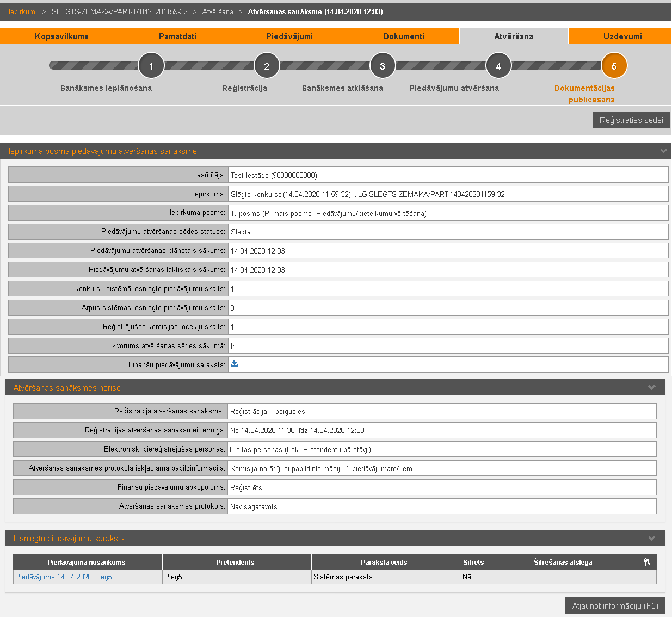This screenshot has width=672, height=618.
Task: Open the Piedāvājumi tab
Action: pos(289,36)
